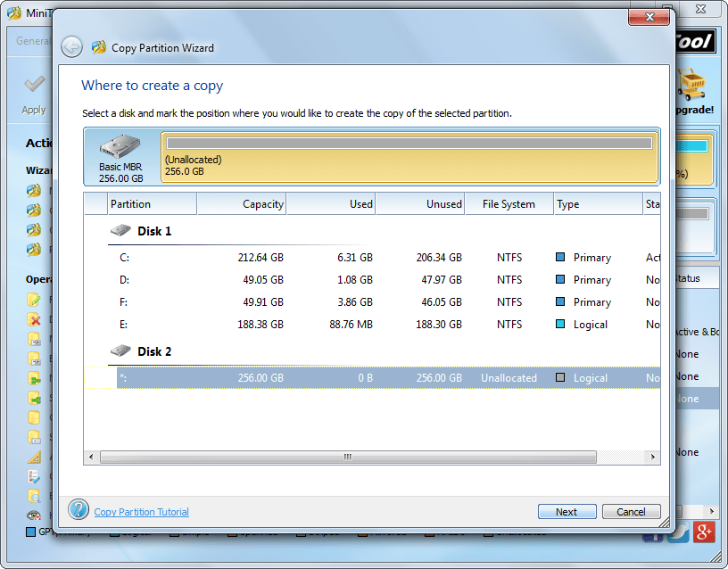This screenshot has width=728, height=569.
Task: Click the right arrow of the horizontal scrollbar
Action: (651, 457)
